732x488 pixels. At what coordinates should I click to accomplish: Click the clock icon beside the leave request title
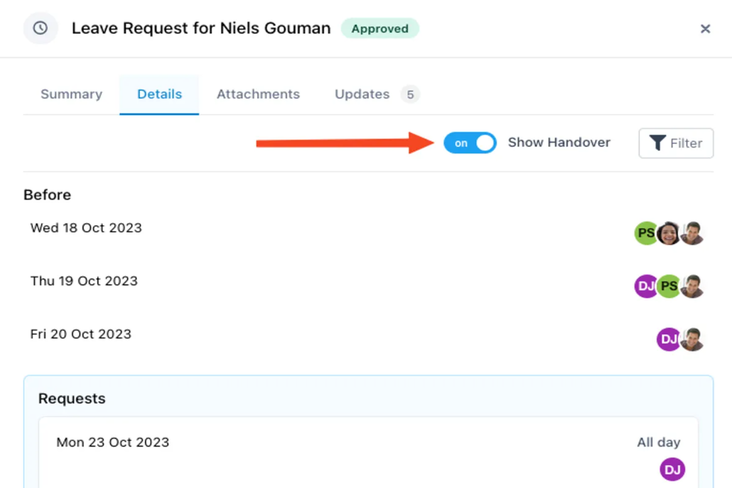(40, 28)
